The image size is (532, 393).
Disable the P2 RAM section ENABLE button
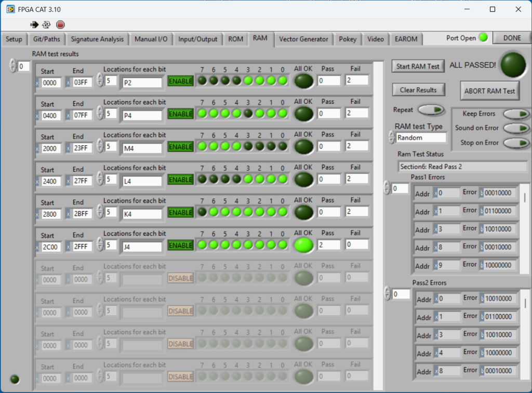click(180, 81)
